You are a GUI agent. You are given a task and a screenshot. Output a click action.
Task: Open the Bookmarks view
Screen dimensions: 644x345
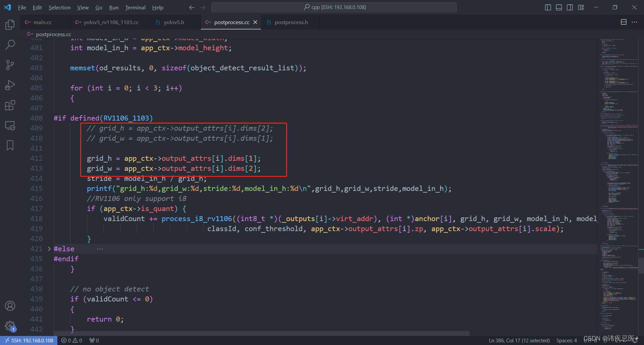(x=10, y=145)
